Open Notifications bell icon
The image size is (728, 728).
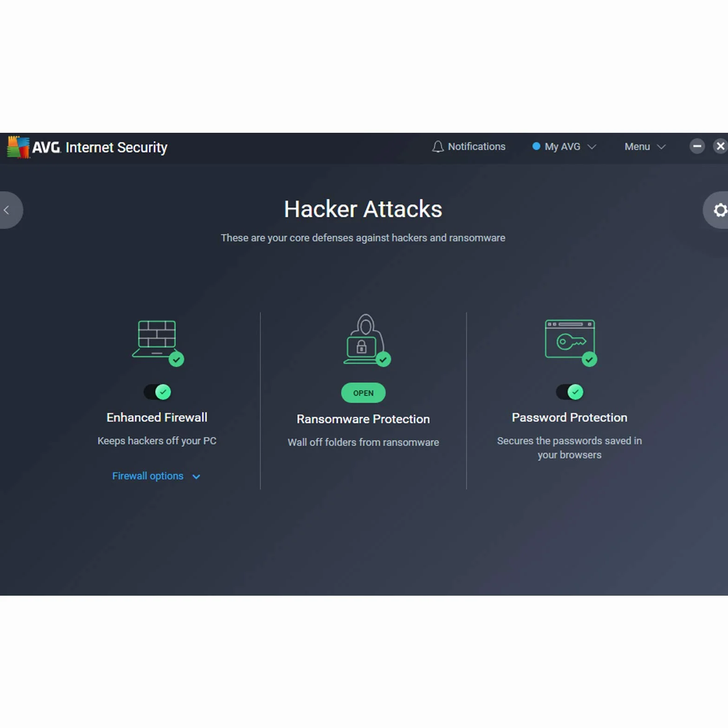(437, 147)
